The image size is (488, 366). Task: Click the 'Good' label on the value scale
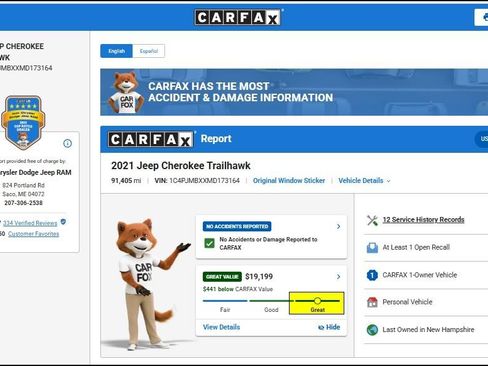click(x=271, y=310)
